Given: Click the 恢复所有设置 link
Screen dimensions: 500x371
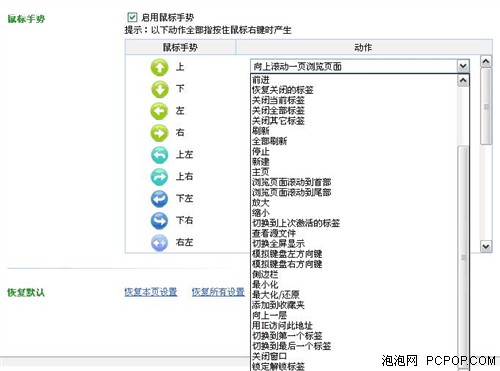Looking at the screenshot, I should tap(218, 292).
